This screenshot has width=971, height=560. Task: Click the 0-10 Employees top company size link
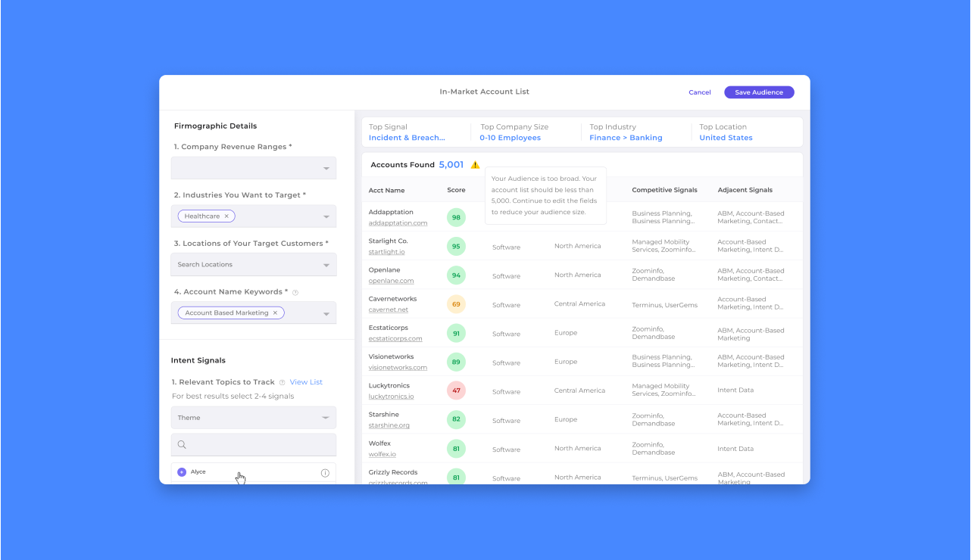[510, 138]
